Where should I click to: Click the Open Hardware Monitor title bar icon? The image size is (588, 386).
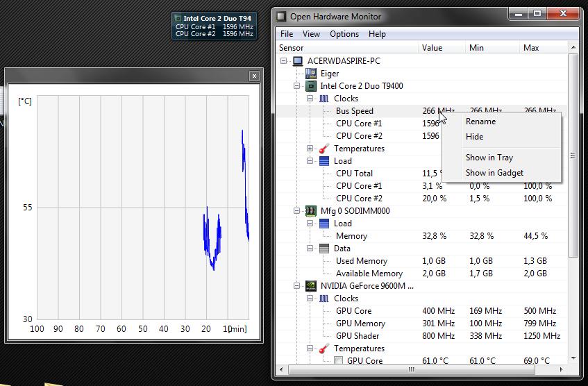[281, 17]
